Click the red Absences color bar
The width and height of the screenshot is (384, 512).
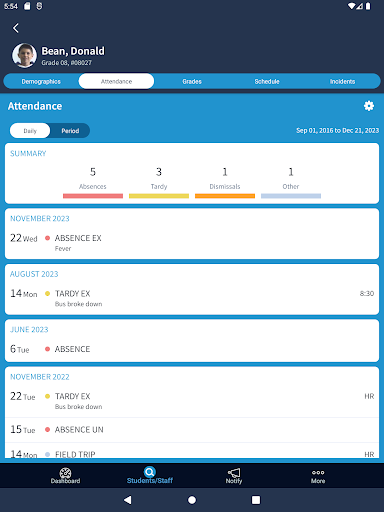point(93,196)
